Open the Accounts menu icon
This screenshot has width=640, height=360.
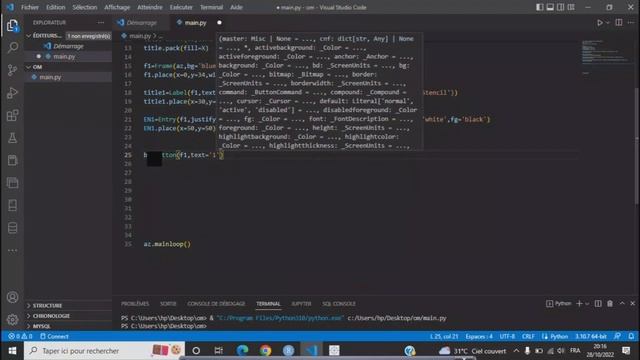click(12, 297)
